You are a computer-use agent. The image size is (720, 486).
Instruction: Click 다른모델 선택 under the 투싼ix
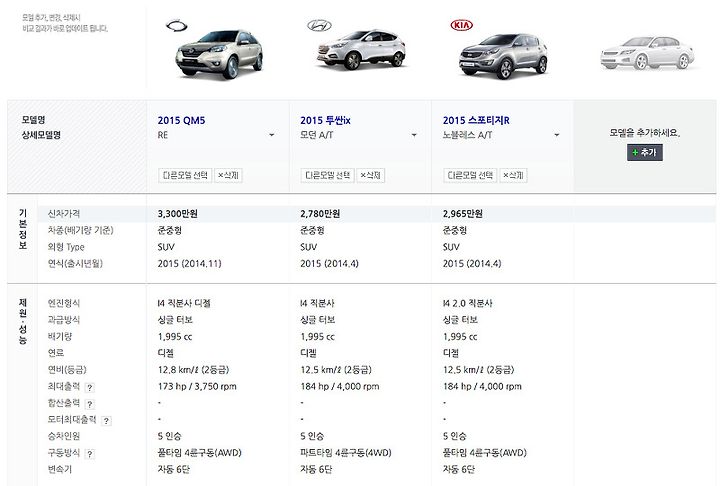click(327, 175)
